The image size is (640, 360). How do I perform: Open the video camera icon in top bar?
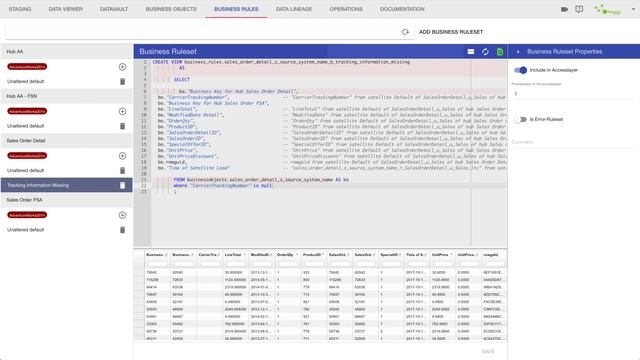(x=564, y=9)
